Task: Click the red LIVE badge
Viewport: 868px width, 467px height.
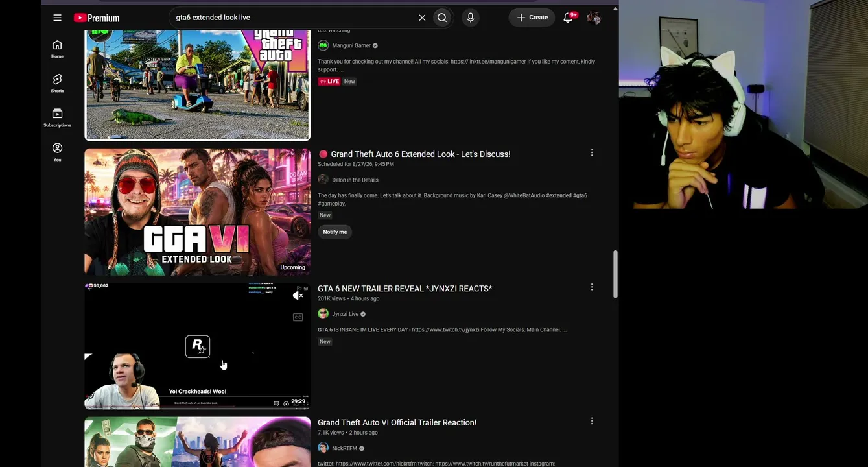Action: pyautogui.click(x=329, y=81)
